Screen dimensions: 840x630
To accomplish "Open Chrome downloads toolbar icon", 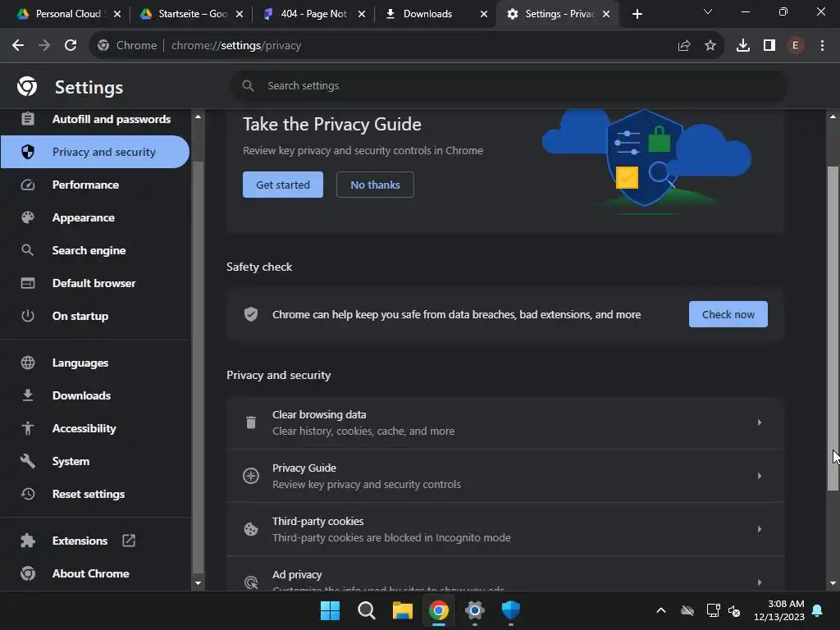I will 743,46.
